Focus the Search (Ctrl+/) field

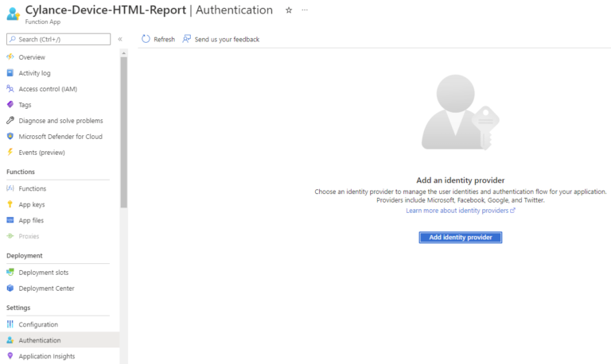tap(58, 39)
